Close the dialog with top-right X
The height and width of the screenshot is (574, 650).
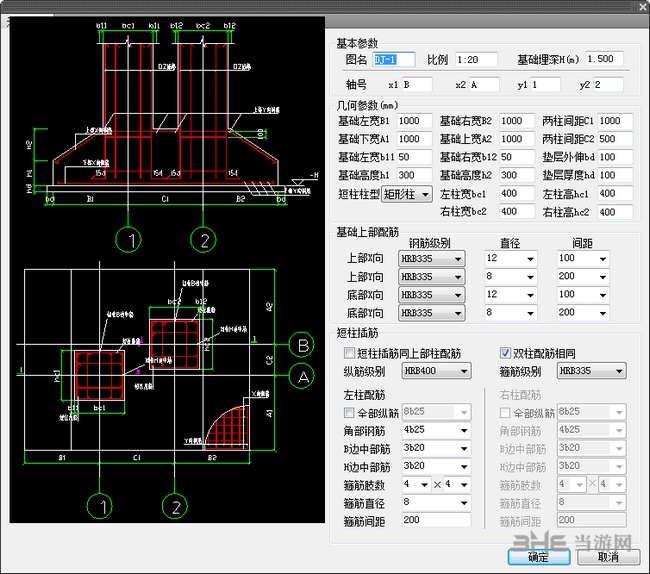[x=643, y=5]
